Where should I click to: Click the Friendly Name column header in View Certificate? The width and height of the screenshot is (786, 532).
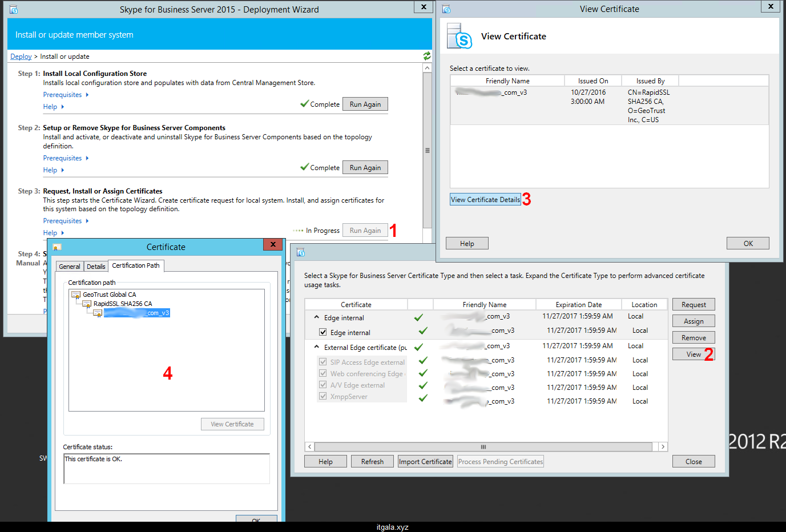pos(507,81)
